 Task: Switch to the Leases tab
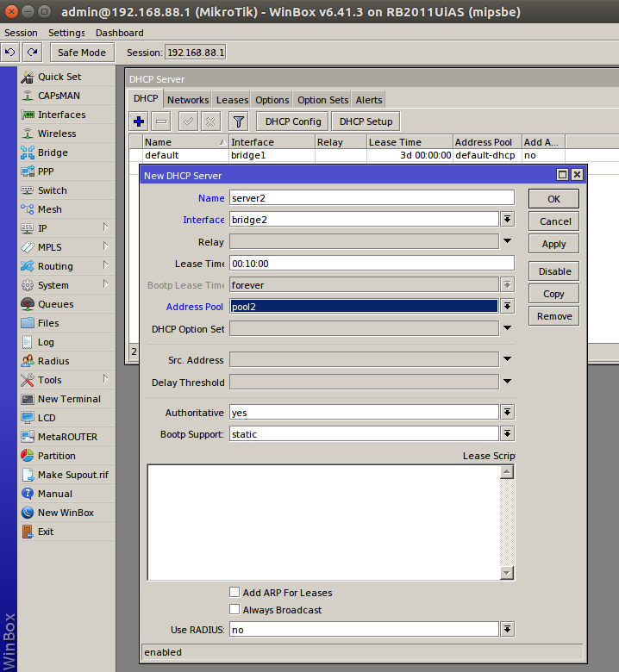232,100
